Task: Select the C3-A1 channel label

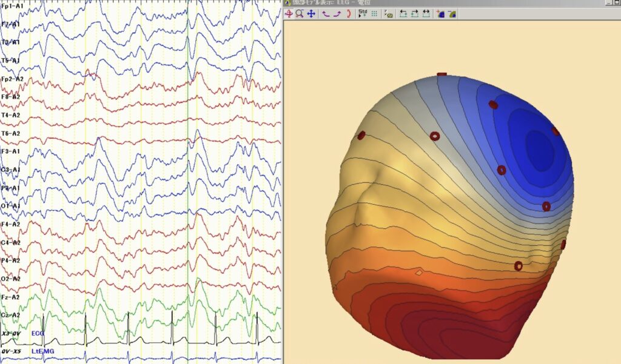Action: click(11, 170)
